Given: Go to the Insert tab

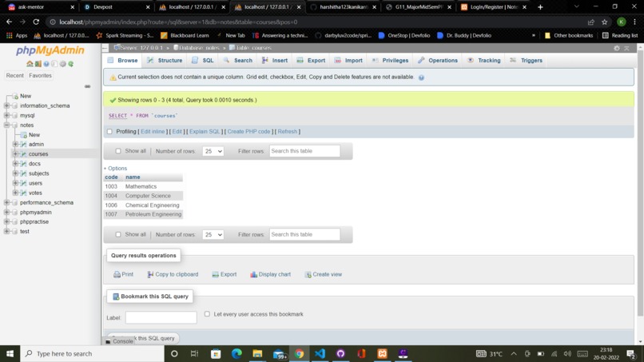Looking at the screenshot, I should tap(275, 61).
